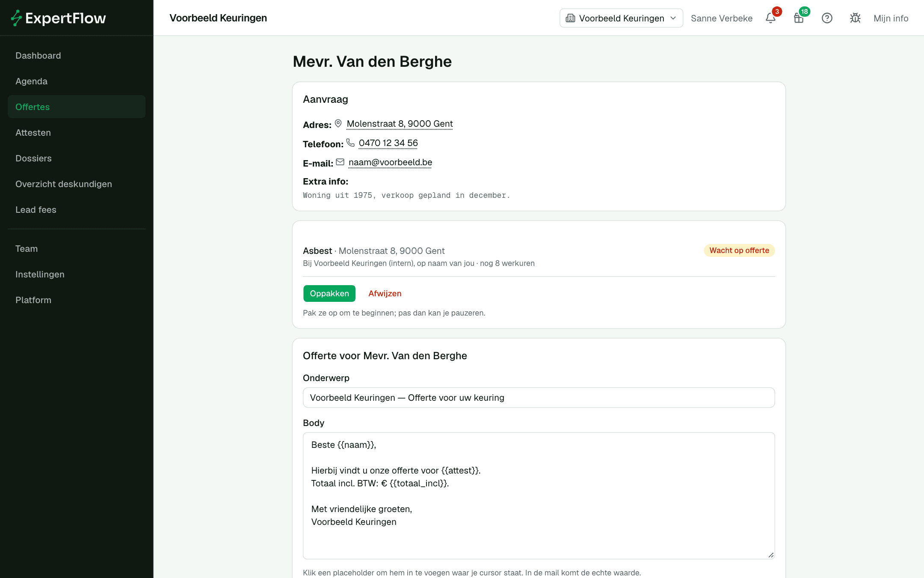
Task: Click the red Afwijzen link
Action: [385, 293]
